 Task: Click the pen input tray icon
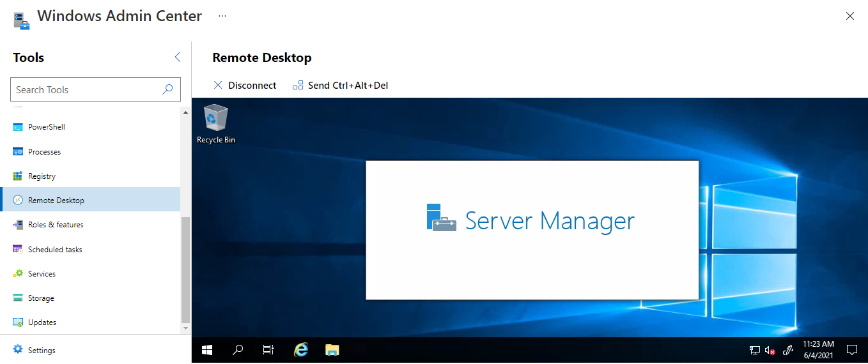(789, 350)
